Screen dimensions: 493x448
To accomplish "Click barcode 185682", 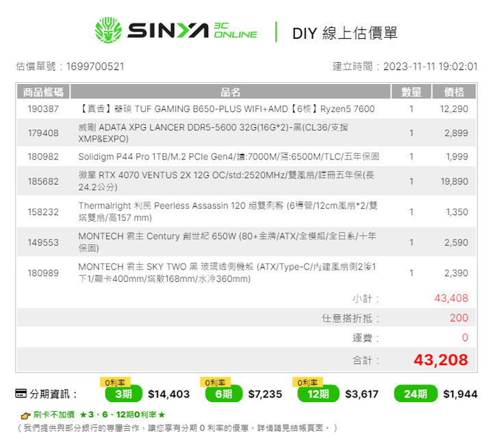I will click(x=43, y=181).
